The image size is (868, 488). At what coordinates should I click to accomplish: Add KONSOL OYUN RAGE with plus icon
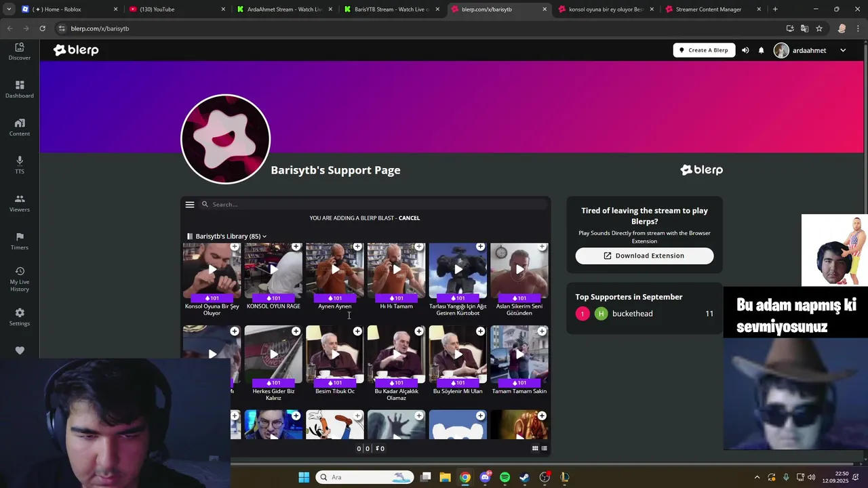click(x=296, y=246)
